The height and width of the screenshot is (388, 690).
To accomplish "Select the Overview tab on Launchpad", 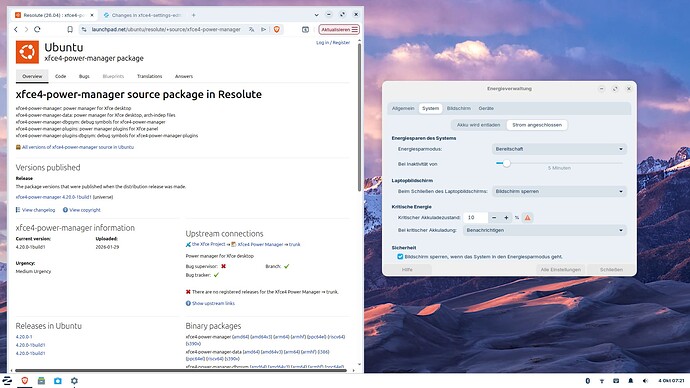I will coord(32,76).
